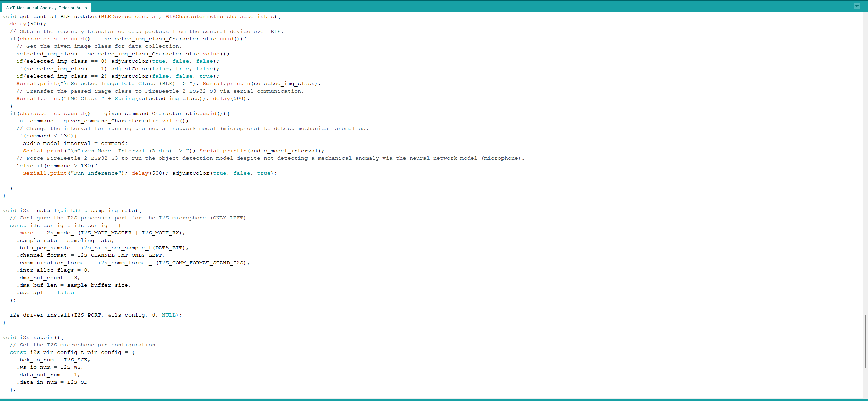The width and height of the screenshot is (868, 401).
Task: Select the AIoT_Mechanical_Anomaly_Detector_Audio tab
Action: coord(46,8)
